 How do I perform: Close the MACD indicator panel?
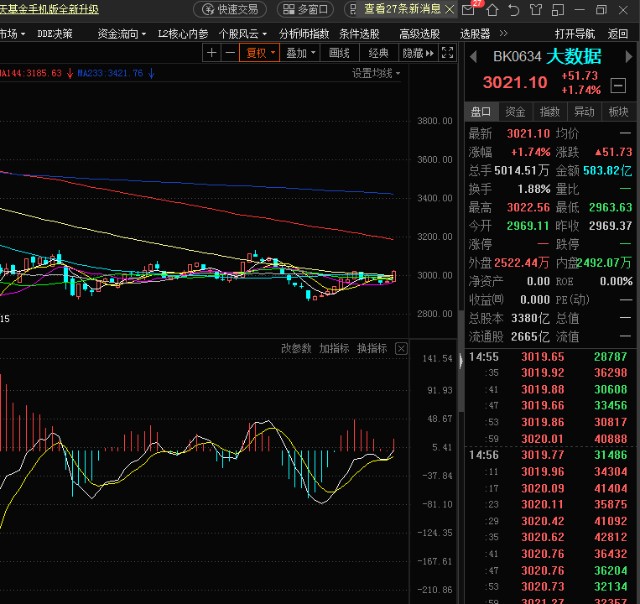(x=401, y=349)
